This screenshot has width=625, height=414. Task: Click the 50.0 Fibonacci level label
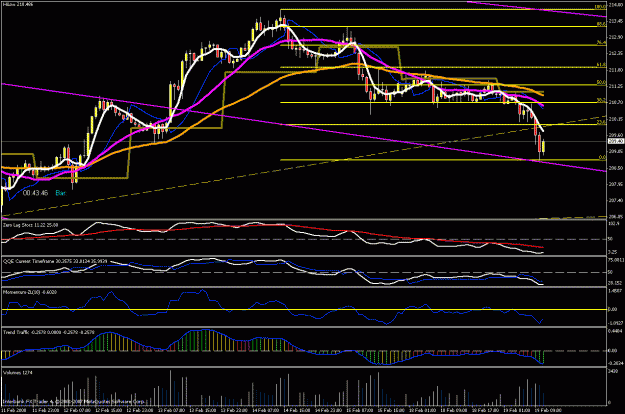tap(601, 82)
